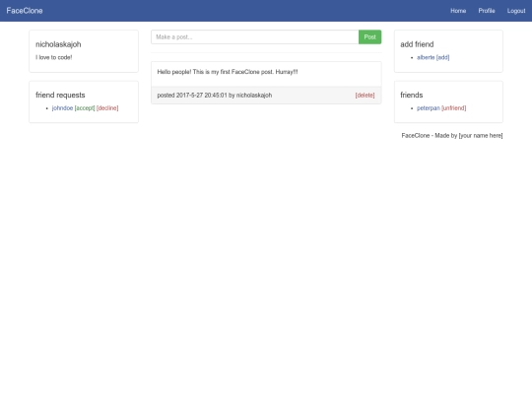
Task: Focus the Make a post input field
Action: (x=255, y=37)
